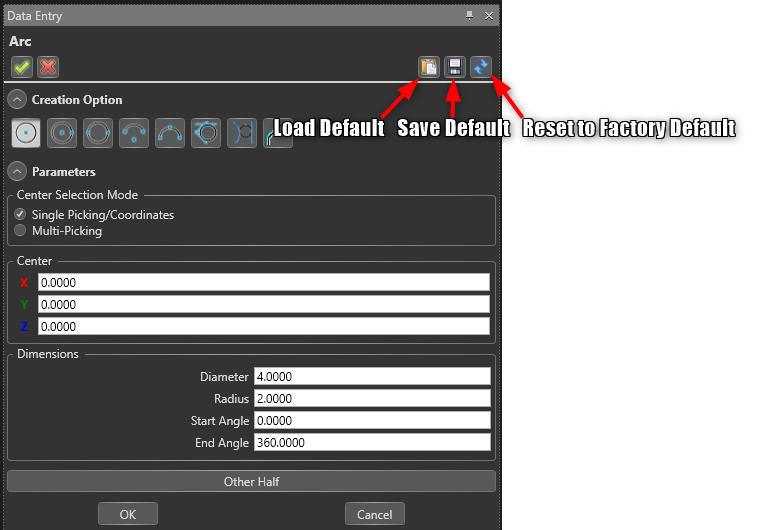764x530 pixels.
Task: Click the green checkmark accept icon
Action: pos(22,67)
